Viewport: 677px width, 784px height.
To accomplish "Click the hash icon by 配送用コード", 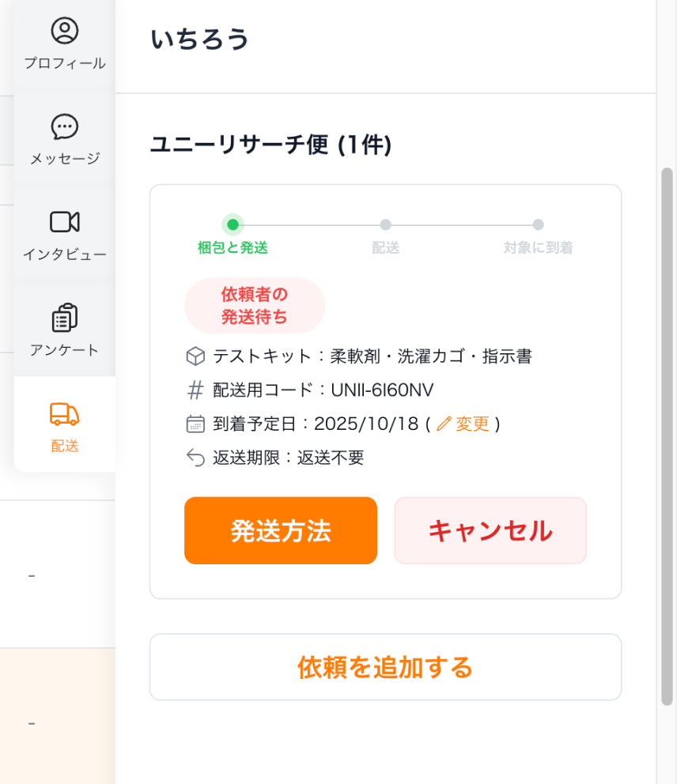I will coord(195,390).
